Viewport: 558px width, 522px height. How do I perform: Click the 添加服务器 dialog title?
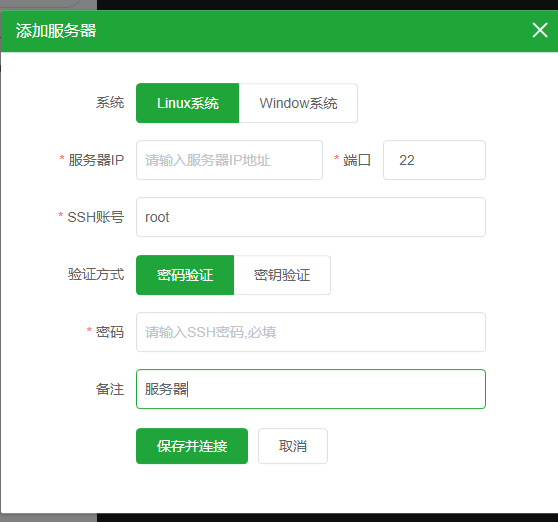coord(56,31)
